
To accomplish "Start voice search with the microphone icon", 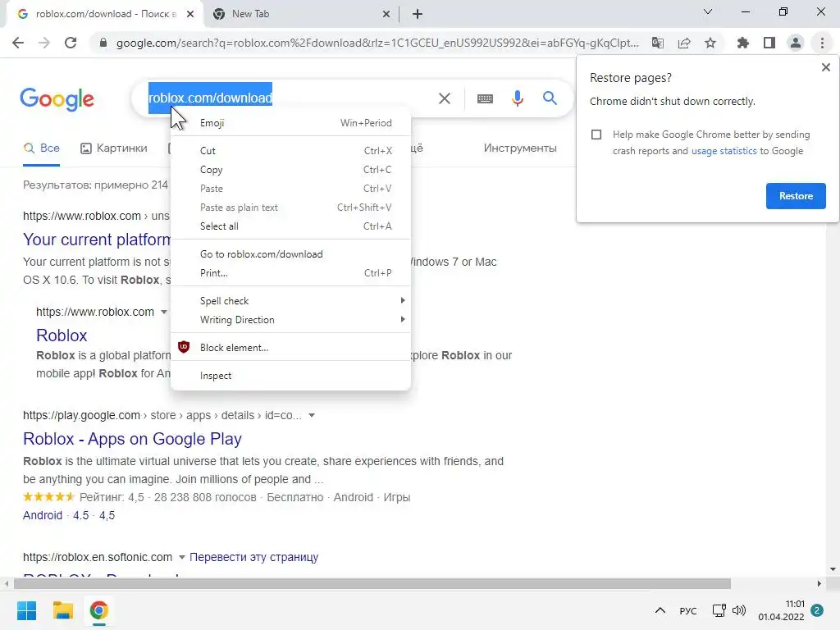I will coord(518,98).
